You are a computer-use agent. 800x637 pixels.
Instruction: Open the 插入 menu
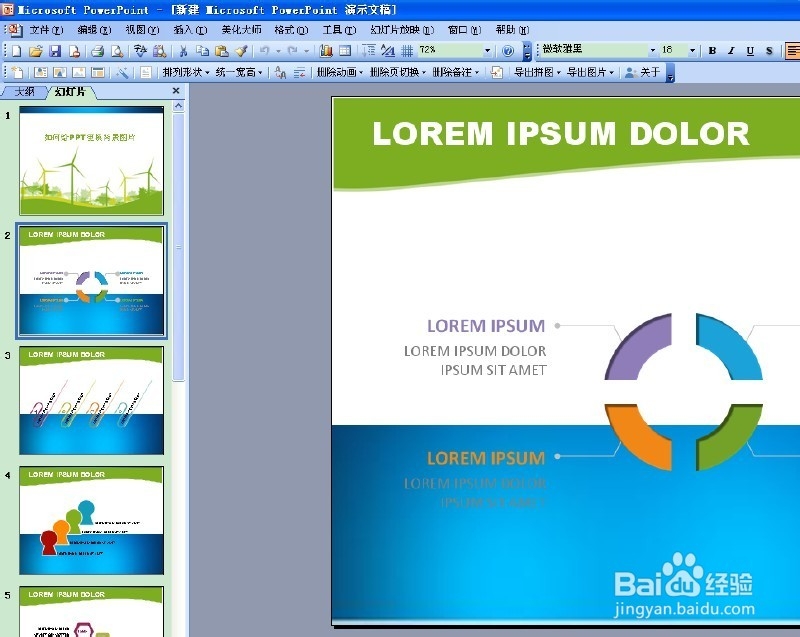click(x=190, y=30)
